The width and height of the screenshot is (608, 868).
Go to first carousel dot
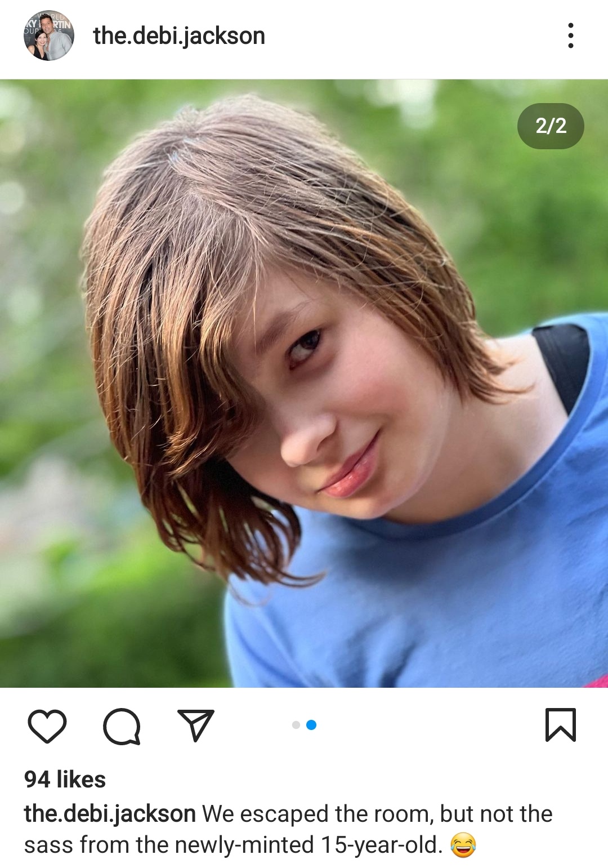296,725
